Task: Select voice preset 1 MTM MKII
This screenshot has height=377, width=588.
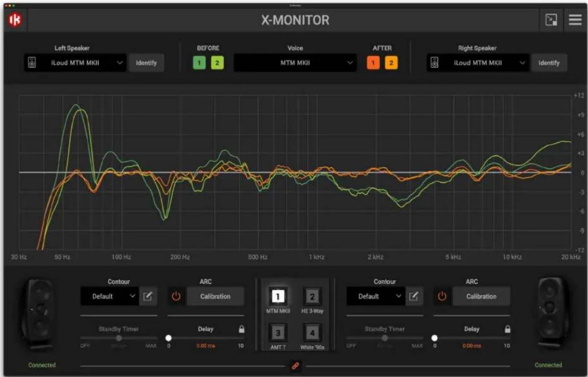Action: tap(278, 297)
